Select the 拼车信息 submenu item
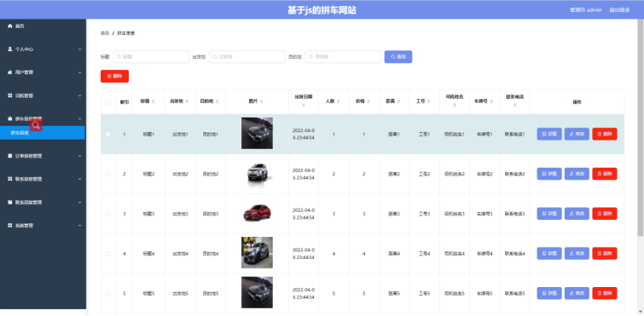644x316 pixels. [x=43, y=133]
